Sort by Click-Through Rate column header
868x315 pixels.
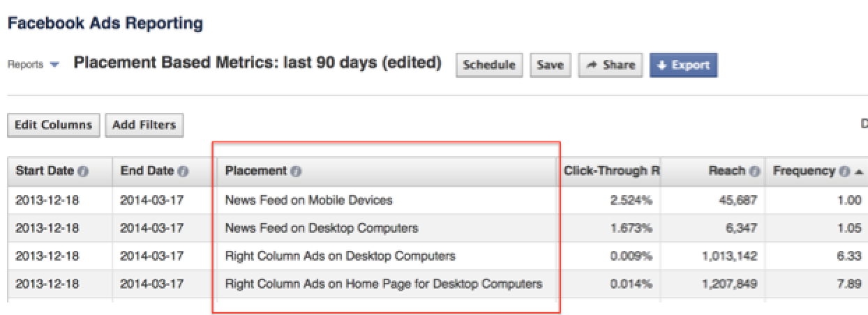click(x=609, y=171)
